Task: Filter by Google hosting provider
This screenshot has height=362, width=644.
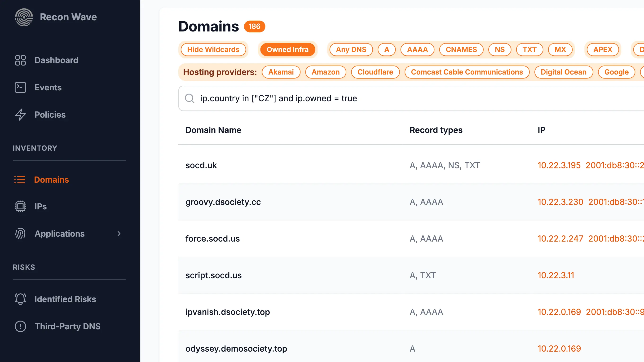Action: [x=616, y=72]
